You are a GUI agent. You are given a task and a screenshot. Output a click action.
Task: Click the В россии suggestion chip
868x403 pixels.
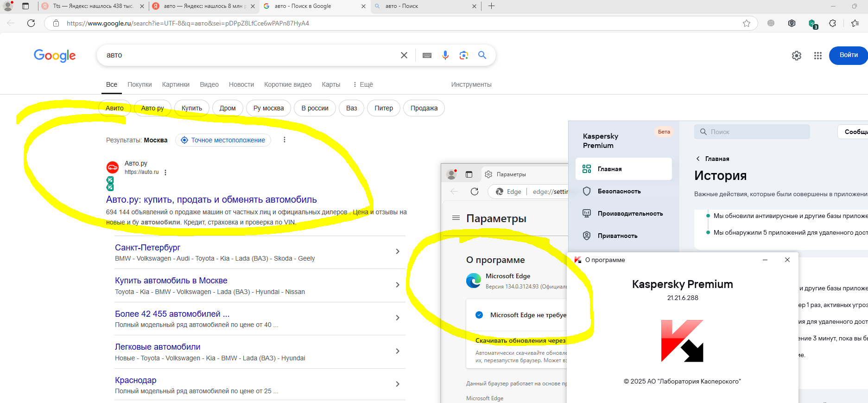coord(315,108)
